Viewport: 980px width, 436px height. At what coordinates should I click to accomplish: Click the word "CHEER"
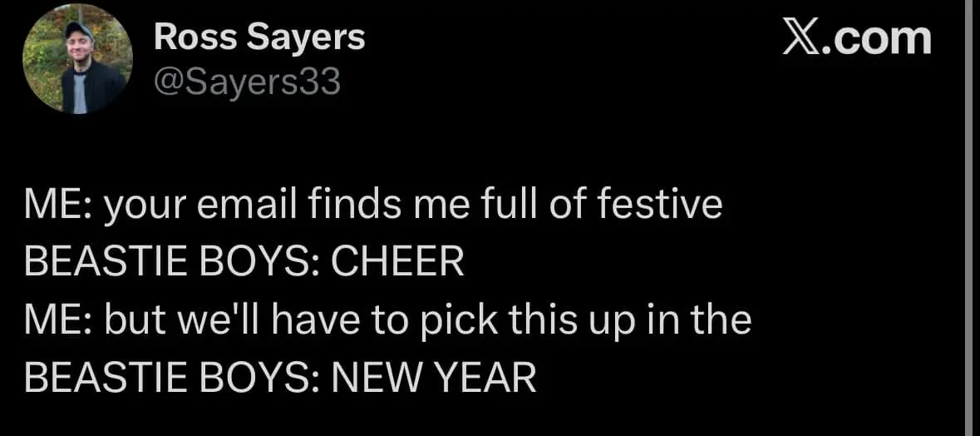397,263
